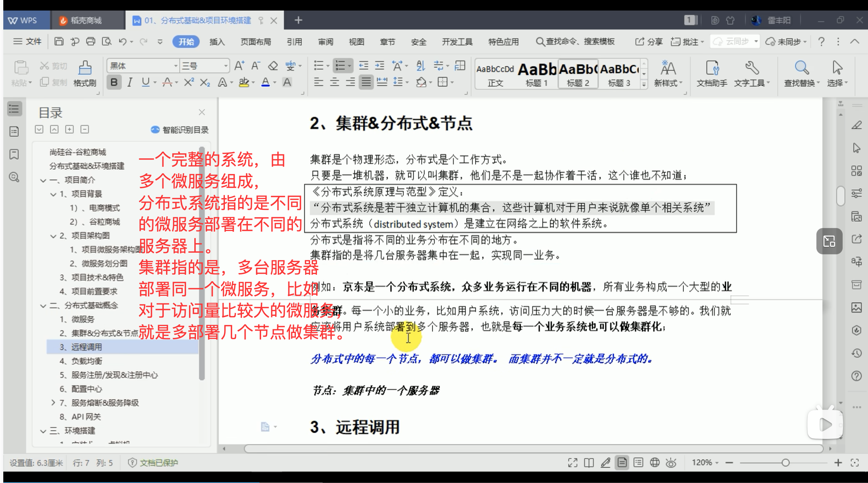Viewport: 868px width, 483px height.
Task: Toggle bold formatting
Action: tap(114, 82)
